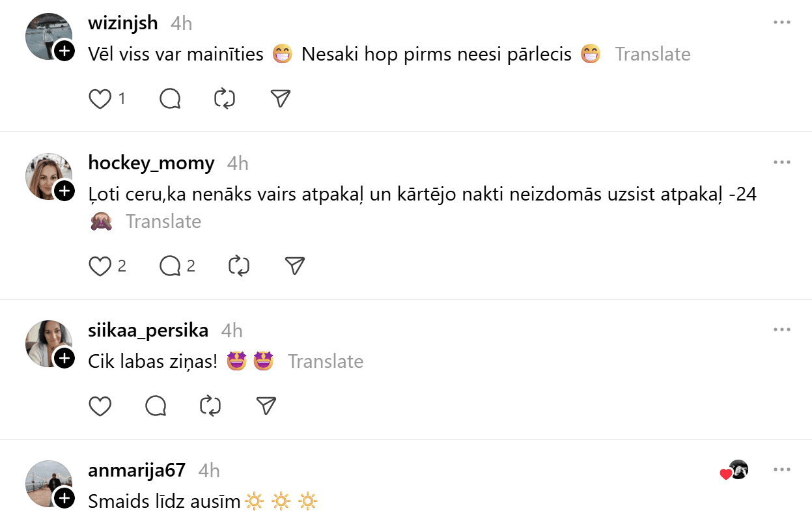Viewport: 812px width, 515px height.
Task: Repost siikaa_persika's comment
Action: (210, 406)
